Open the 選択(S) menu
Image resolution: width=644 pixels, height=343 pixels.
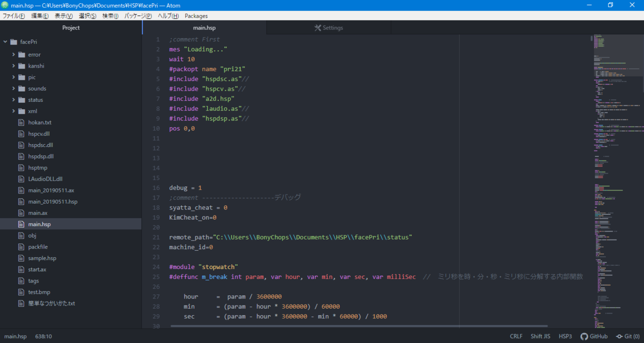pos(87,16)
